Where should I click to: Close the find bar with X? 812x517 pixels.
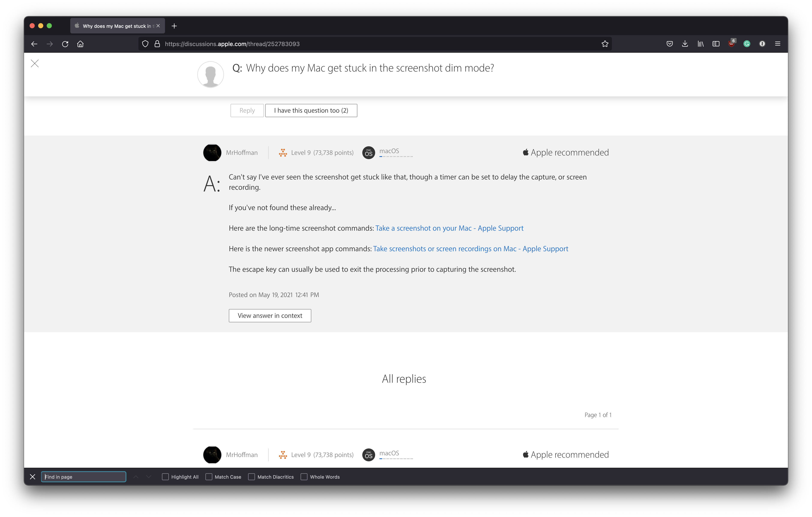tap(32, 477)
